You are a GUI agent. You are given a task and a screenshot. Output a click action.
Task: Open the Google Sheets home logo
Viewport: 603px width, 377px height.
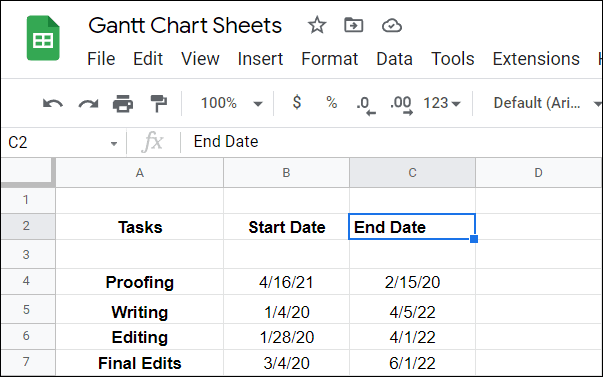pyautogui.click(x=43, y=38)
